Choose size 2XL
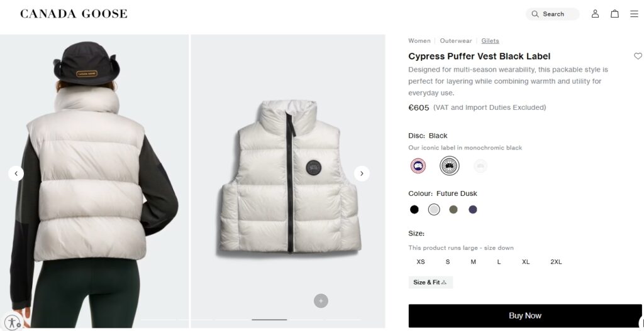The image size is (644, 331). [556, 262]
